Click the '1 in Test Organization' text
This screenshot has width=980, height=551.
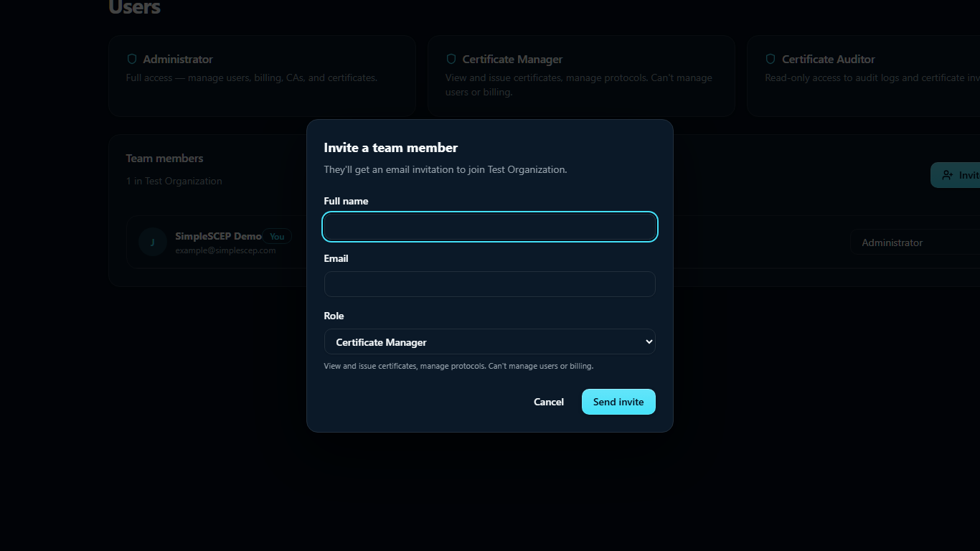click(174, 181)
